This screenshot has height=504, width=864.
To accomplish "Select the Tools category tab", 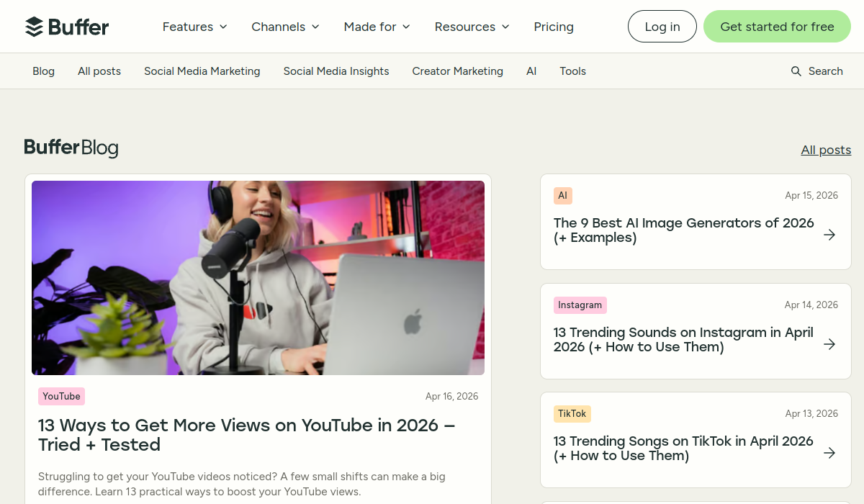I will pyautogui.click(x=572, y=71).
